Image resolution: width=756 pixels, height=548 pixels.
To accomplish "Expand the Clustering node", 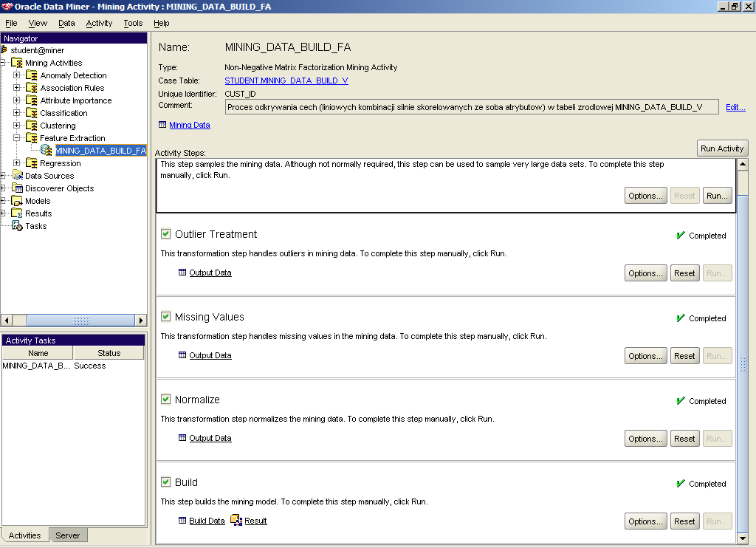I will (17, 125).
